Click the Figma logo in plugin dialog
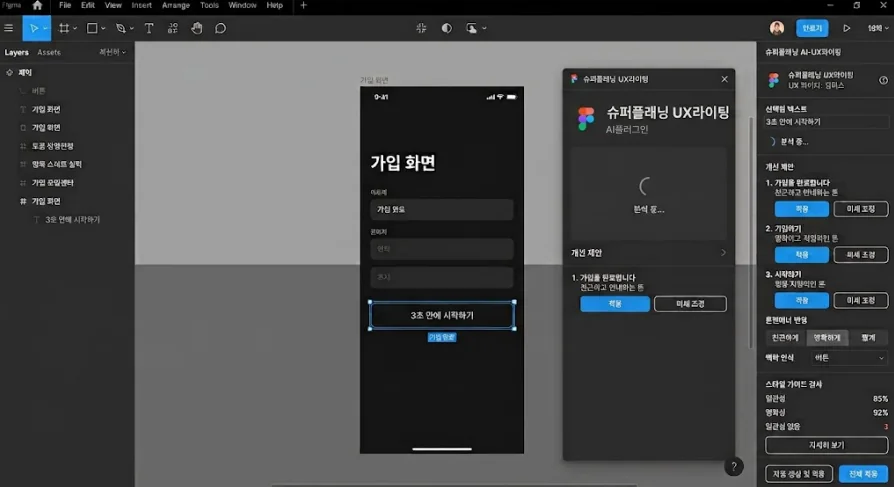894x487 pixels. tap(586, 119)
